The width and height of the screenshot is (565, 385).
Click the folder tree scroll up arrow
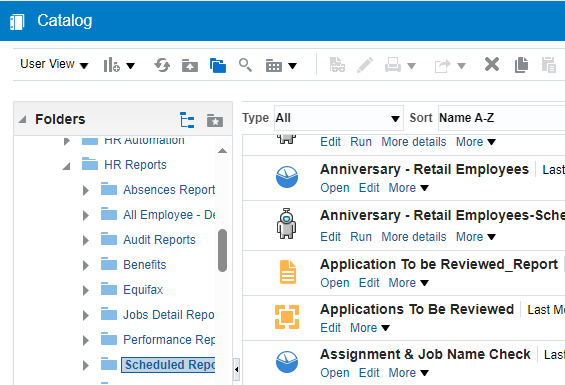[x=222, y=151]
